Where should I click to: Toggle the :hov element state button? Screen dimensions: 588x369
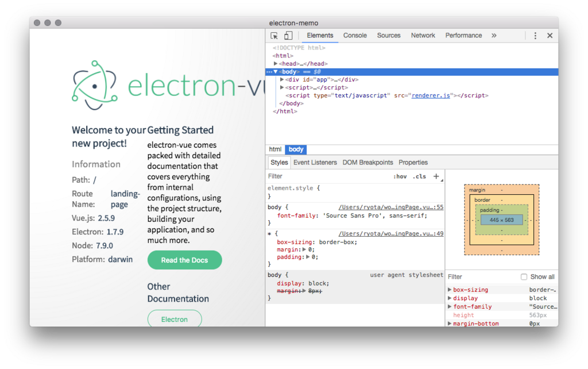(x=400, y=176)
